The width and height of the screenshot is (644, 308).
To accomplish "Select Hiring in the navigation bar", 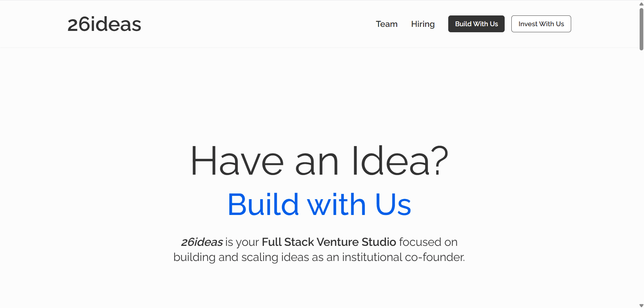I will (423, 24).
